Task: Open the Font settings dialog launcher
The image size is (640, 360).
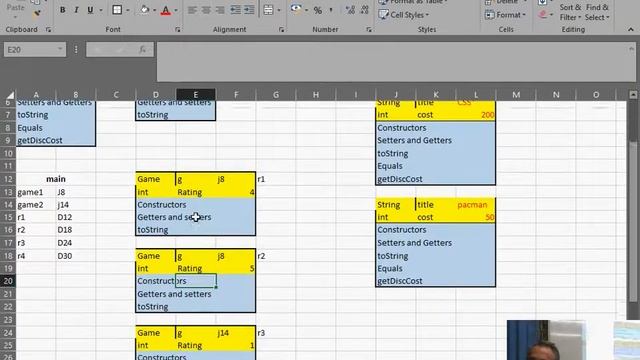Action: pos(178,30)
